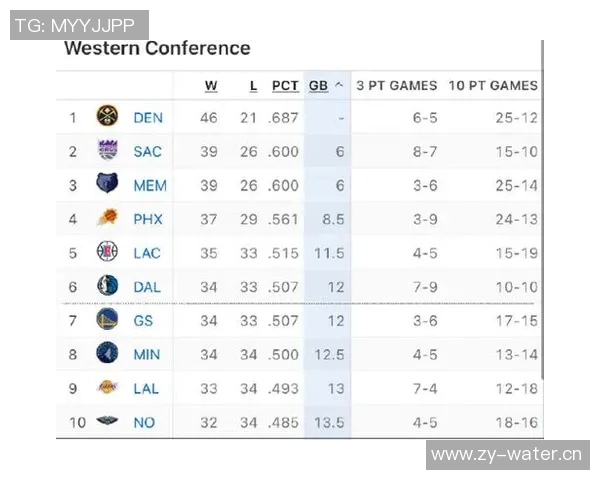Click the Memphis Grizzlies team logo
600x480 pixels.
[107, 185]
